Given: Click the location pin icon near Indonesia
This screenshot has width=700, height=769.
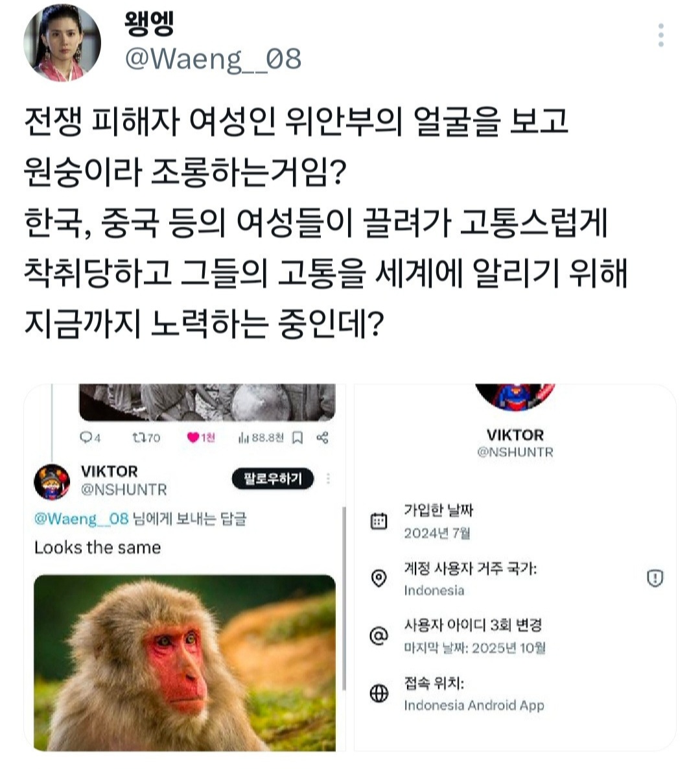Looking at the screenshot, I should pos(379,578).
